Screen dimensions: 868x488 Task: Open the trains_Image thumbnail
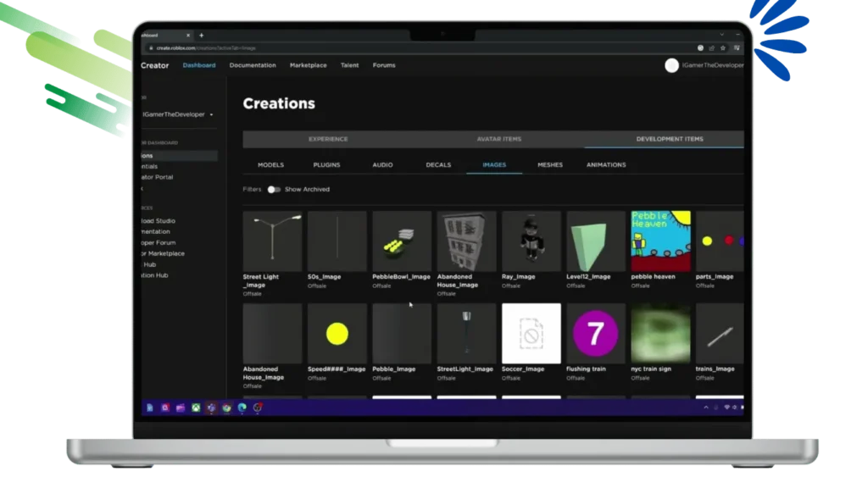pos(720,334)
